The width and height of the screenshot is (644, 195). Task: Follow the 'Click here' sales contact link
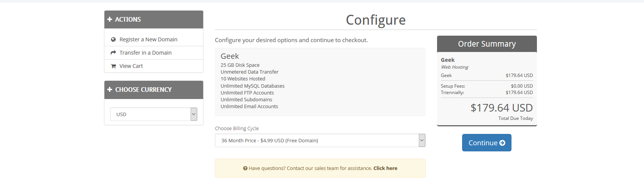click(385, 168)
